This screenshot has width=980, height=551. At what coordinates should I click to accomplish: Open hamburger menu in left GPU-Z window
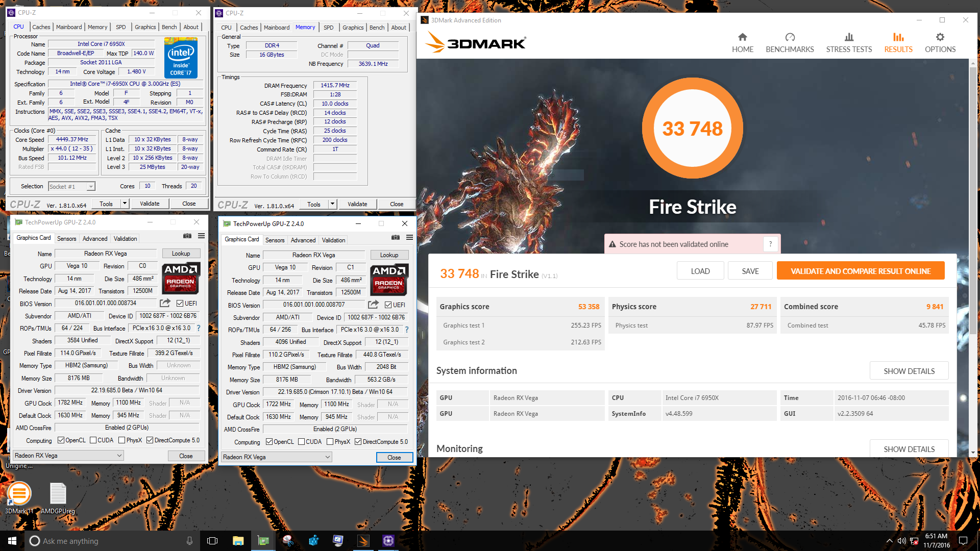(202, 236)
